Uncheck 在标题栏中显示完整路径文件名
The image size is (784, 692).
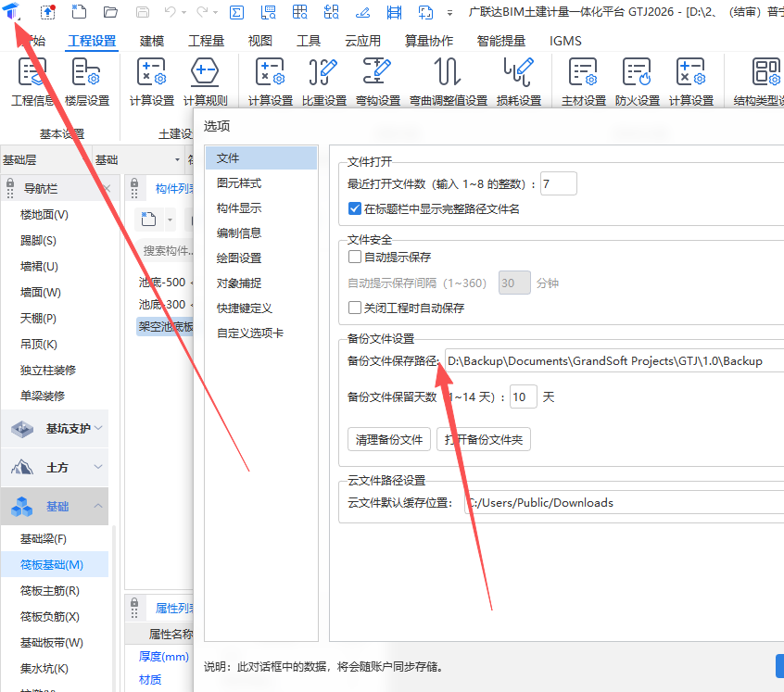[355, 208]
